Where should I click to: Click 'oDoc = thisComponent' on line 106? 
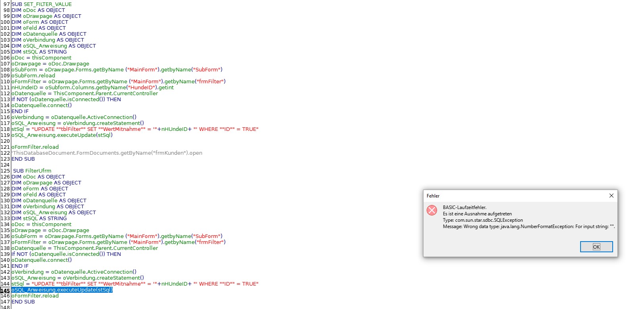tap(41, 58)
